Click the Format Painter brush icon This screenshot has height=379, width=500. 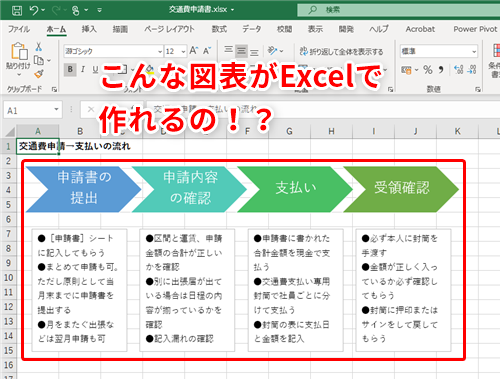[39, 74]
